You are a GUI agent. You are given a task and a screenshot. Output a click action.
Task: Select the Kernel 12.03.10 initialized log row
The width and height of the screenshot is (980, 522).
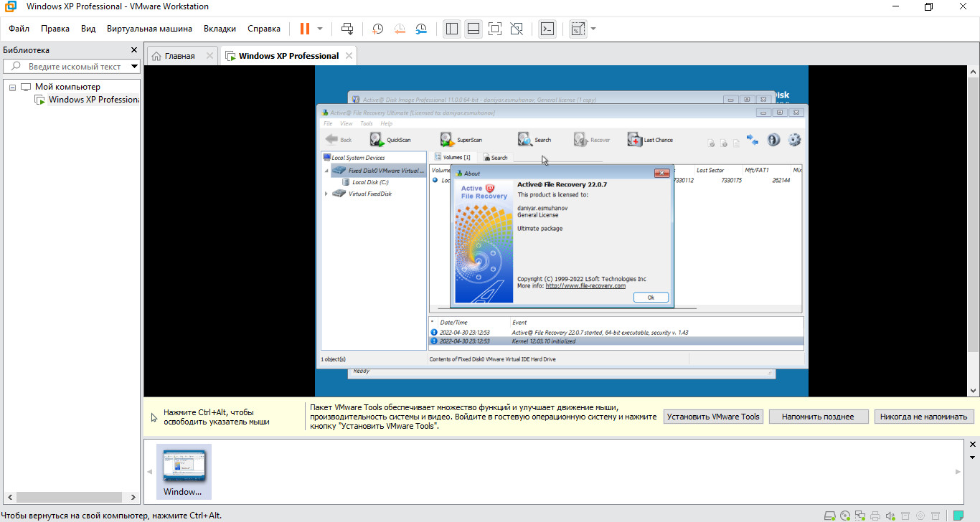[616, 341]
